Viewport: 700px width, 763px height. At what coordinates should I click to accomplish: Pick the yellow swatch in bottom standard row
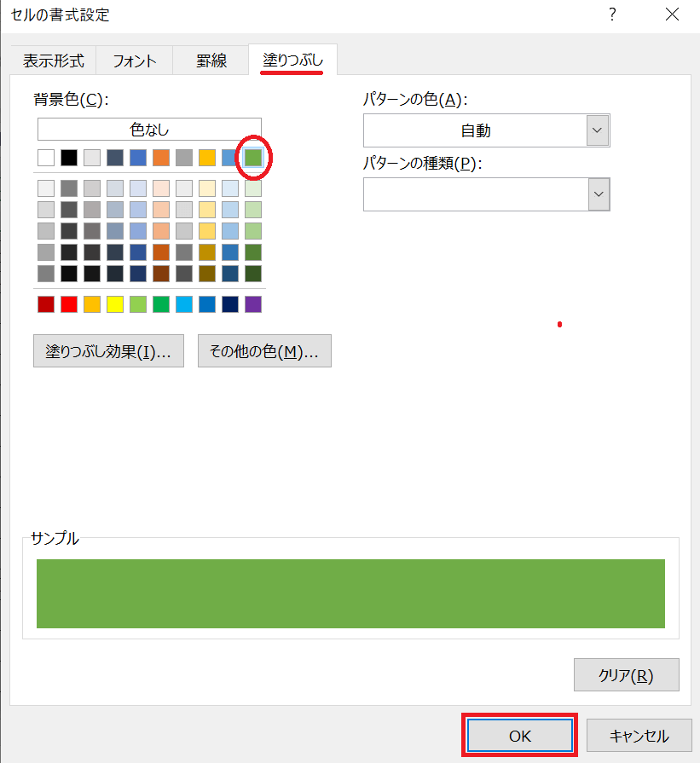pyautogui.click(x=115, y=304)
